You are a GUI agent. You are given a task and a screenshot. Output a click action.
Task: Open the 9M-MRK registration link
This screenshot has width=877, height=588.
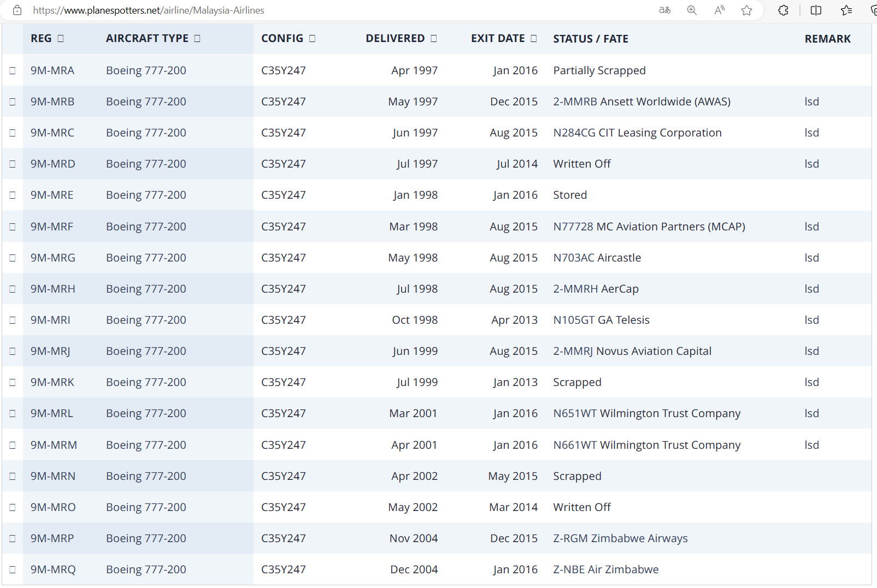click(52, 382)
